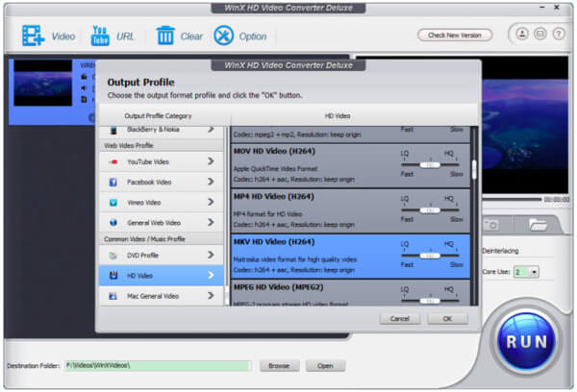
Task: Adjust the MPEG HD Video quality slider
Action: 430,301
